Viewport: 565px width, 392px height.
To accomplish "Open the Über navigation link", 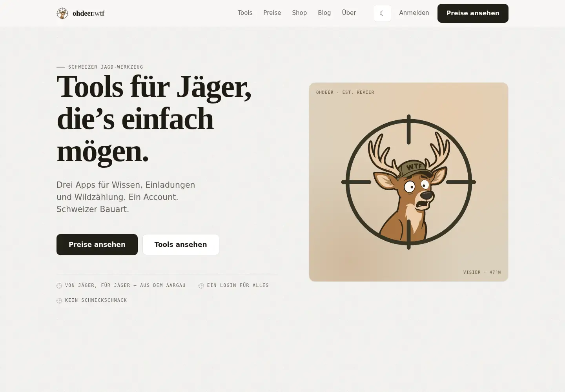I will click(349, 13).
